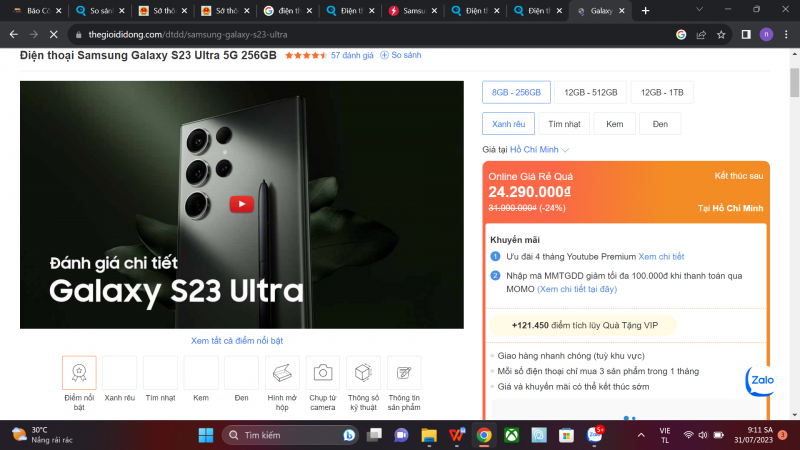Go back to the previous page
The width and height of the screenshot is (800, 450).
click(x=14, y=35)
